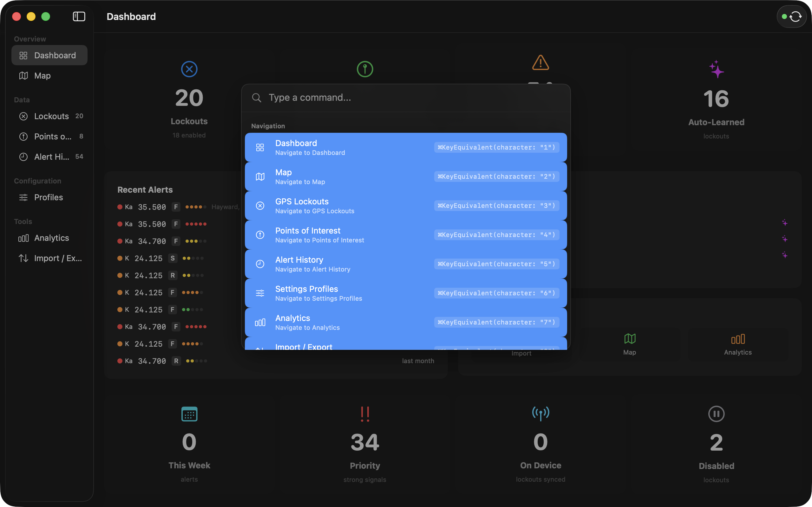The height and width of the screenshot is (507, 812).
Task: Click the Points of Interest pin icon
Action: click(x=23, y=137)
